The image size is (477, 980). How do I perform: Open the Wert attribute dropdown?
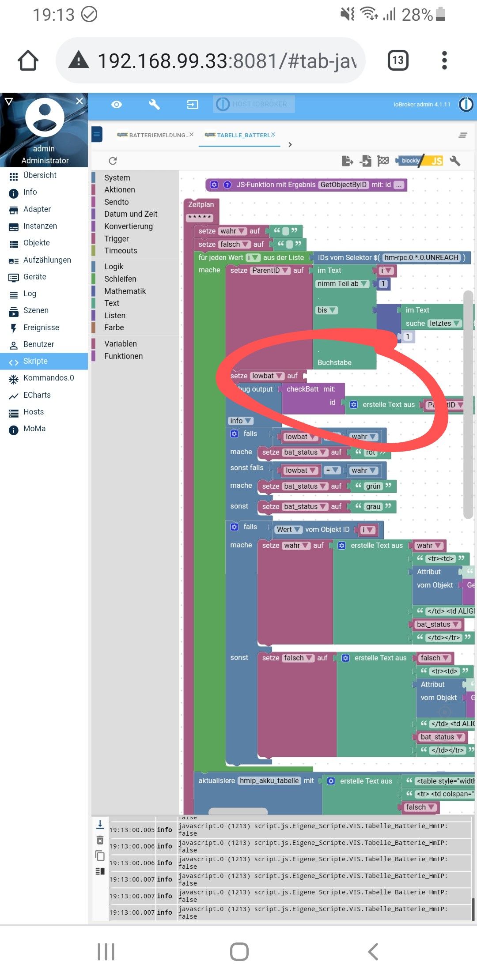[x=288, y=529]
